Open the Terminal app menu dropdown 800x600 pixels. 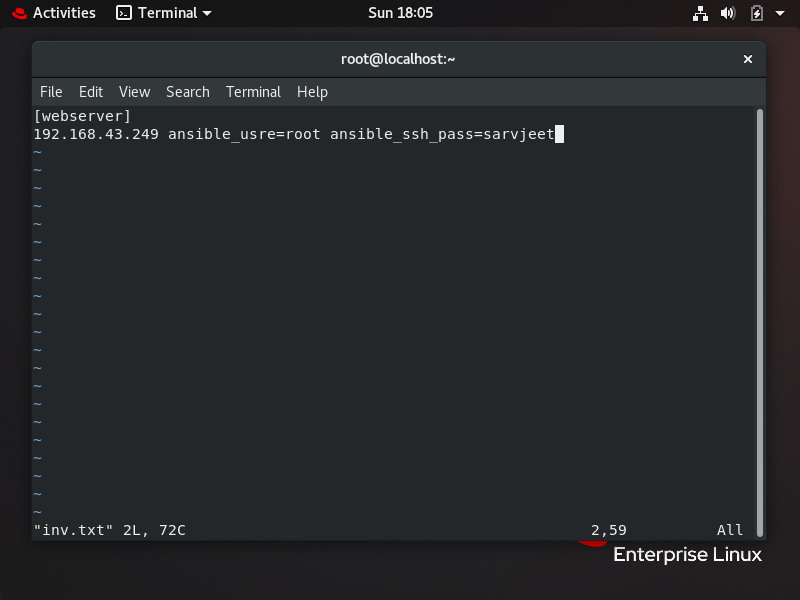click(x=164, y=13)
